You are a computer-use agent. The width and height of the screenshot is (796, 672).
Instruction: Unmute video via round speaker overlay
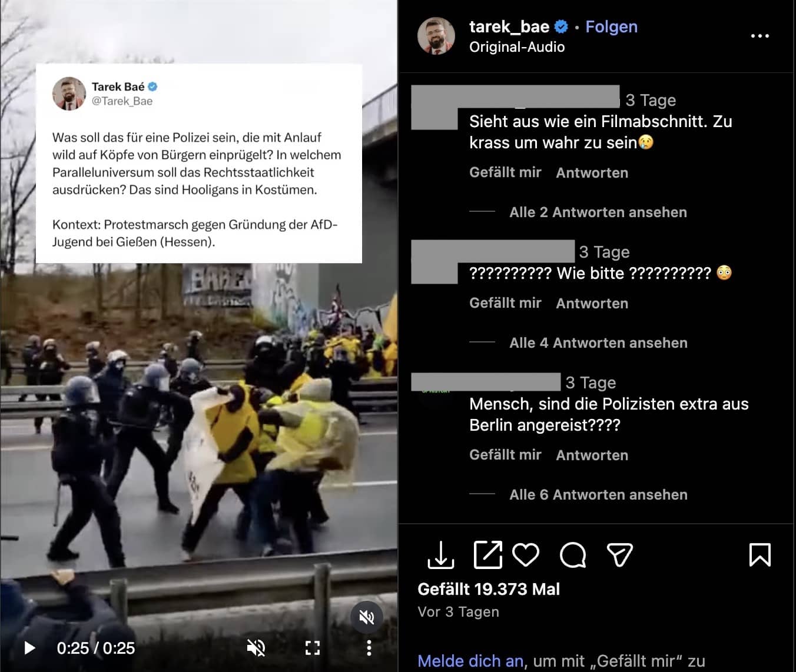point(367,617)
